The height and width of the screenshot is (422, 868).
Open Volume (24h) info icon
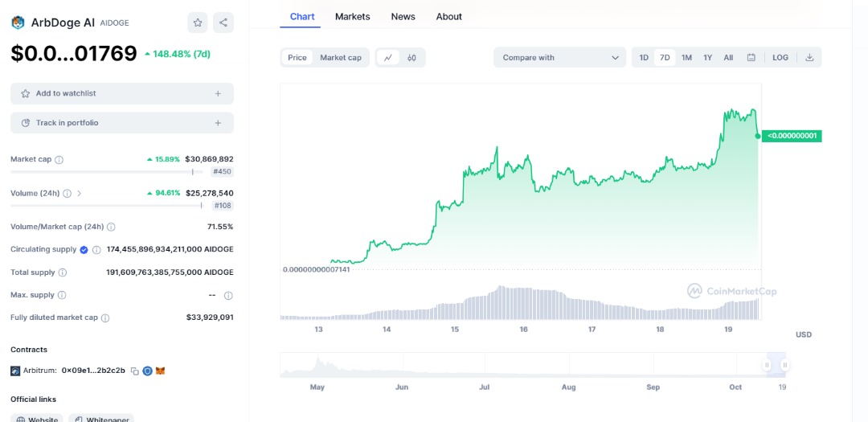coord(67,194)
